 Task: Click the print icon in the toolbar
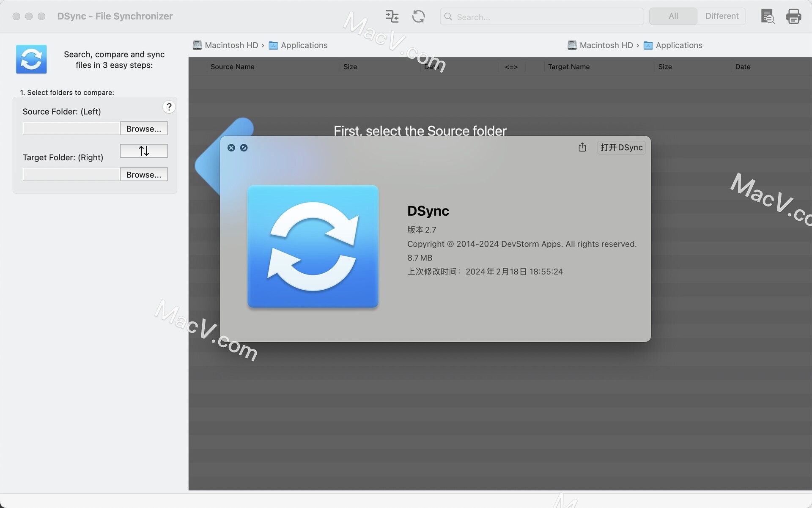click(x=793, y=16)
